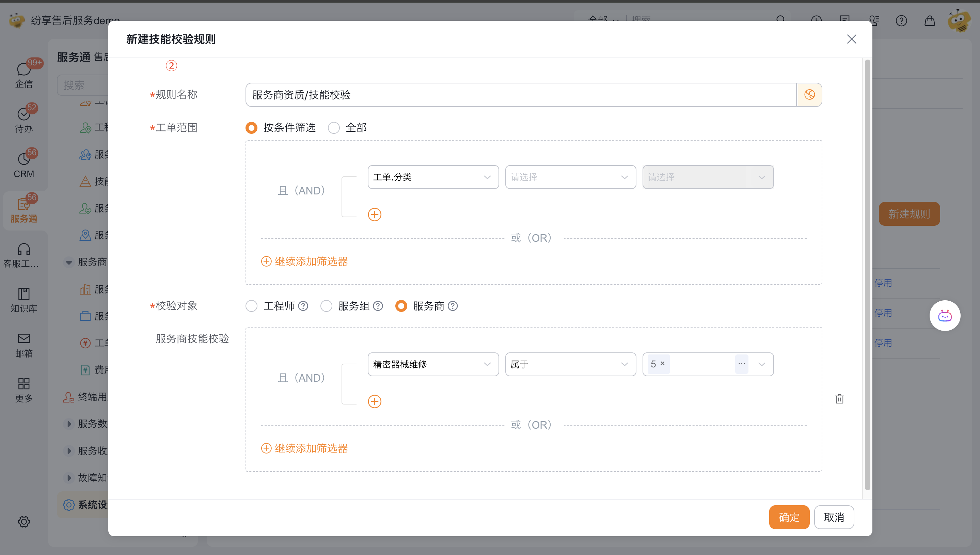Open the 属于 operator dropdown
The image size is (980, 555).
point(570,364)
